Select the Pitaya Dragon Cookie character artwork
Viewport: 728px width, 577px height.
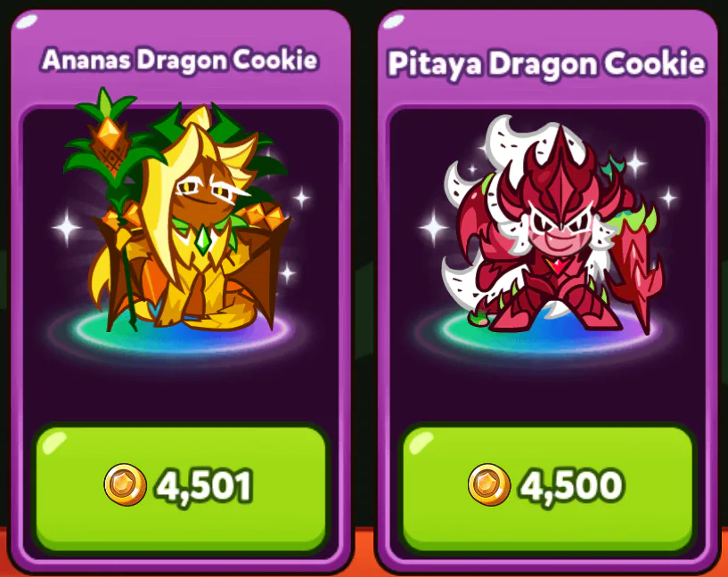coord(552,223)
